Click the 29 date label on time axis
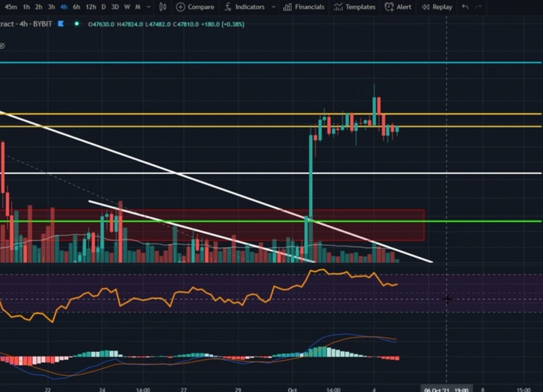Image resolution: width=543 pixels, height=392 pixels. click(x=238, y=389)
